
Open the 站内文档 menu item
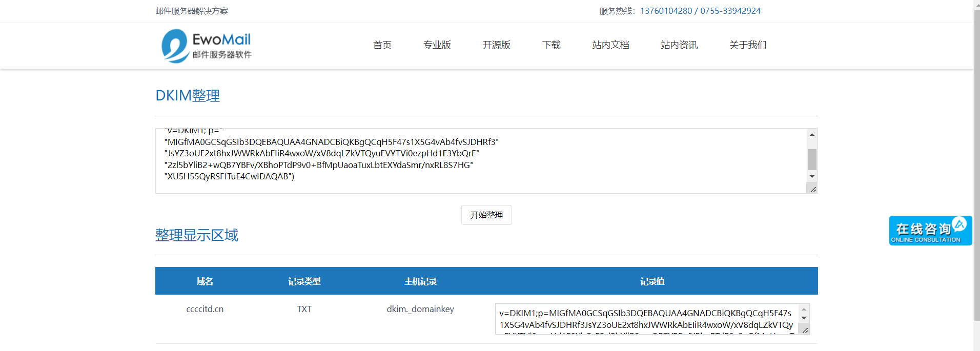610,45
